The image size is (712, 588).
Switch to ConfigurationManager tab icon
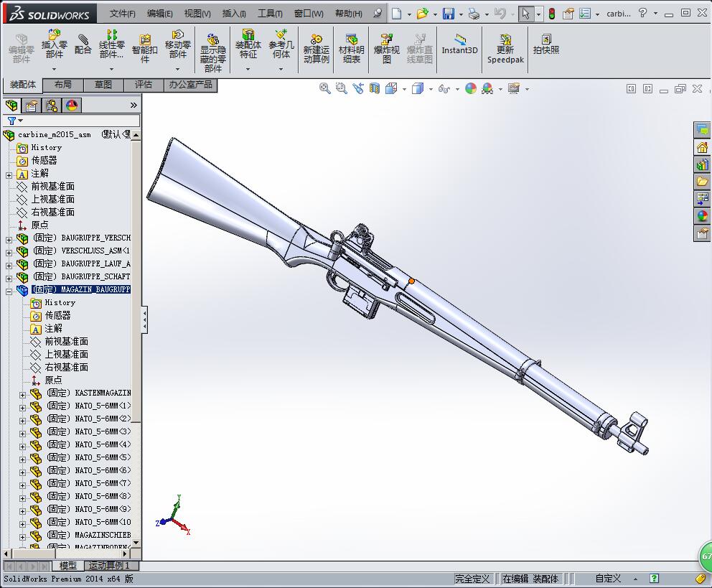(x=52, y=106)
